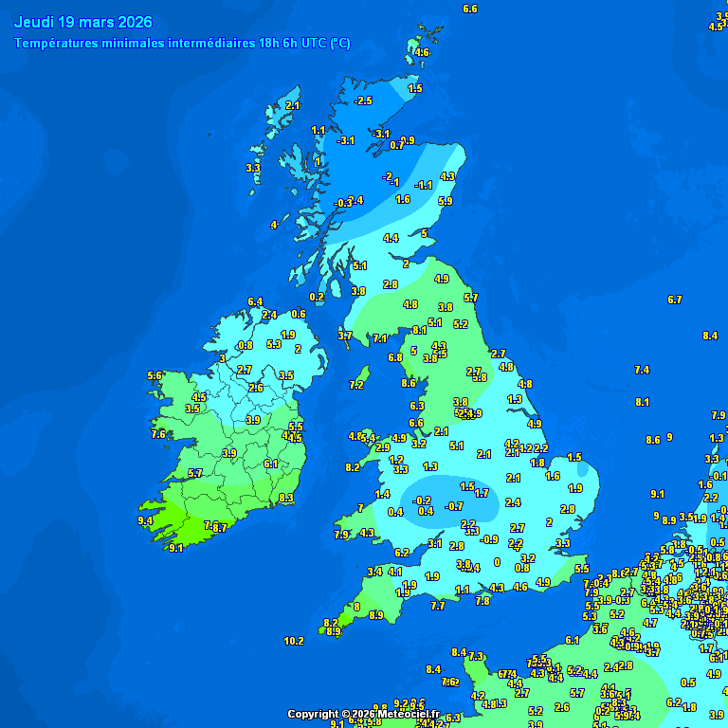Click the 7.7 value on England's south coast
728x728 pixels.
tap(438, 606)
